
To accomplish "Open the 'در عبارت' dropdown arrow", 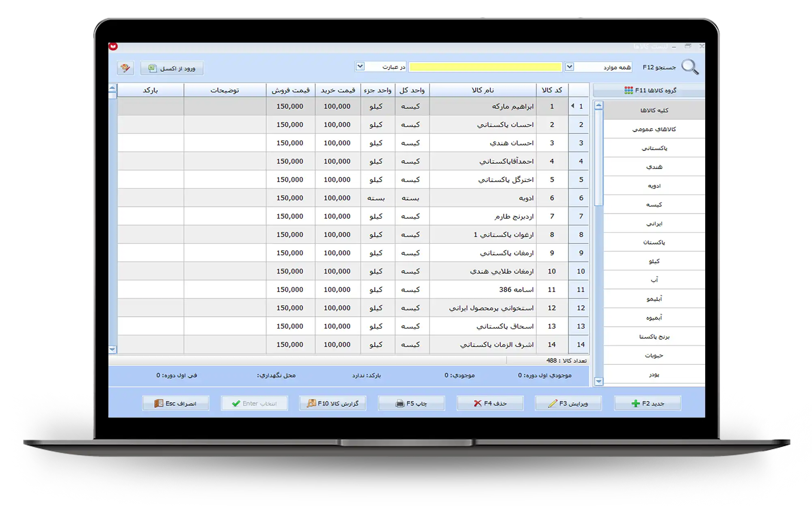I will [x=360, y=66].
